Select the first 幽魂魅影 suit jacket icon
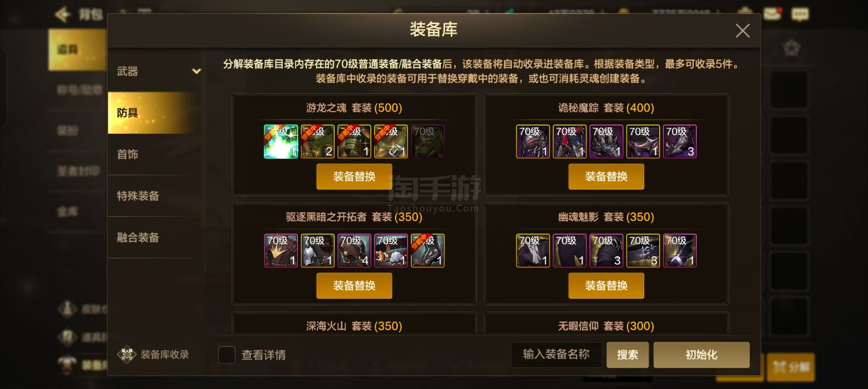This screenshot has height=389, width=868. [x=533, y=251]
